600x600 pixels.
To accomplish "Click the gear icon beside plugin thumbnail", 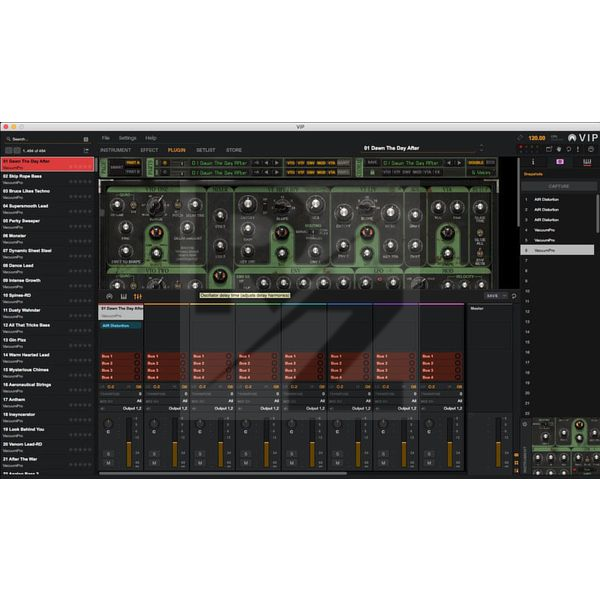I will pos(525,424).
